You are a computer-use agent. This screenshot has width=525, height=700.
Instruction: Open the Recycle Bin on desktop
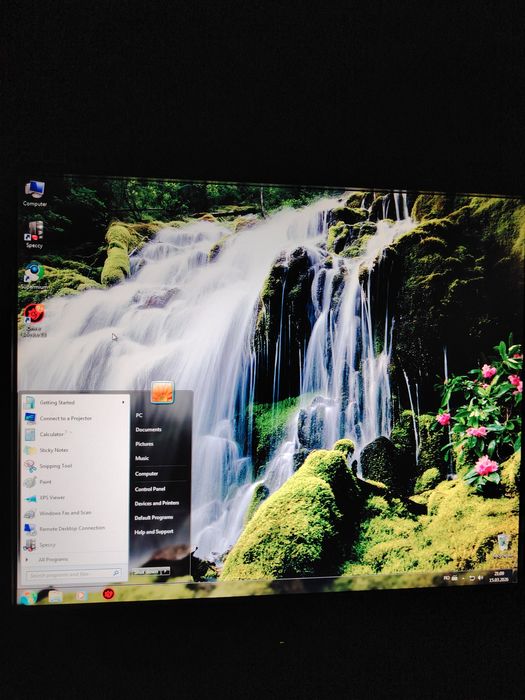503,545
